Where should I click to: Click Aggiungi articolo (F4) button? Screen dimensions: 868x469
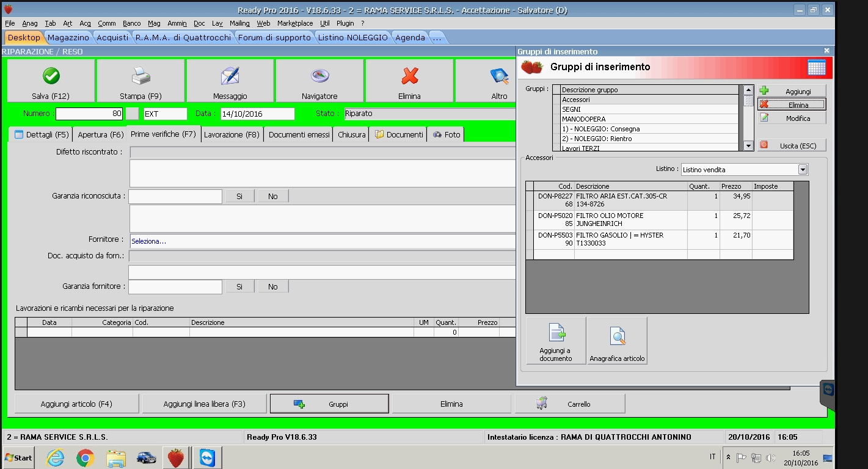click(76, 404)
